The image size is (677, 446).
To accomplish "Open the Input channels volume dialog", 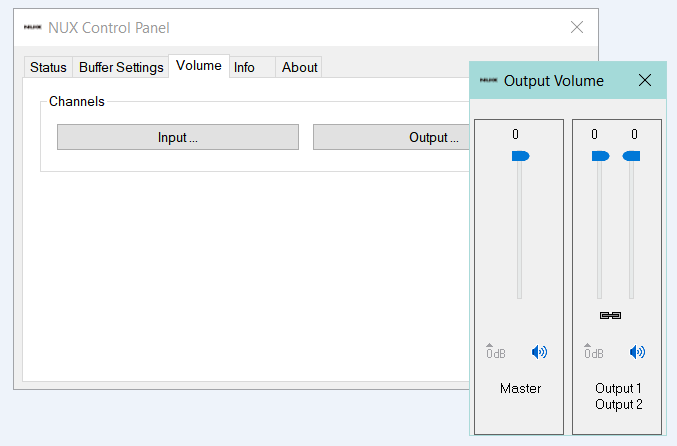I will [x=177, y=137].
